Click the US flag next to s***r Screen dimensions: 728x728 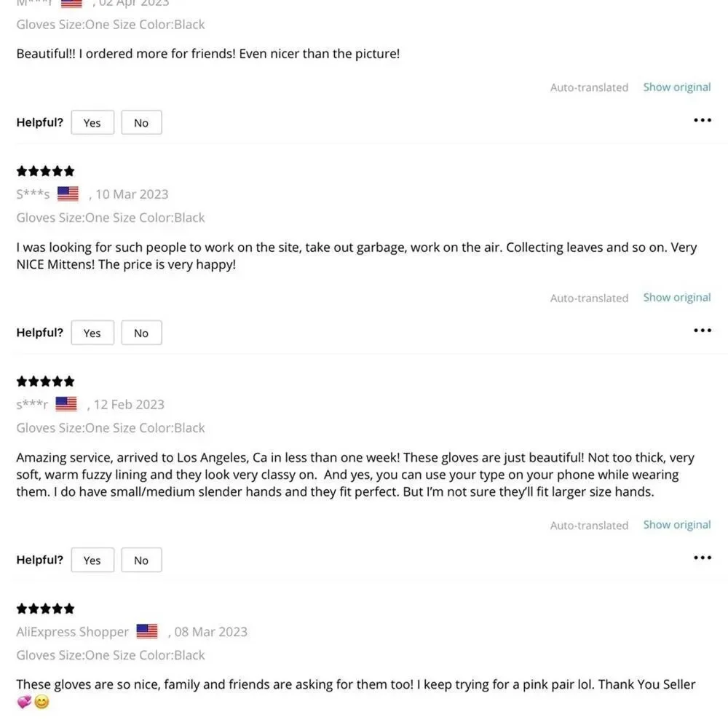[66, 404]
